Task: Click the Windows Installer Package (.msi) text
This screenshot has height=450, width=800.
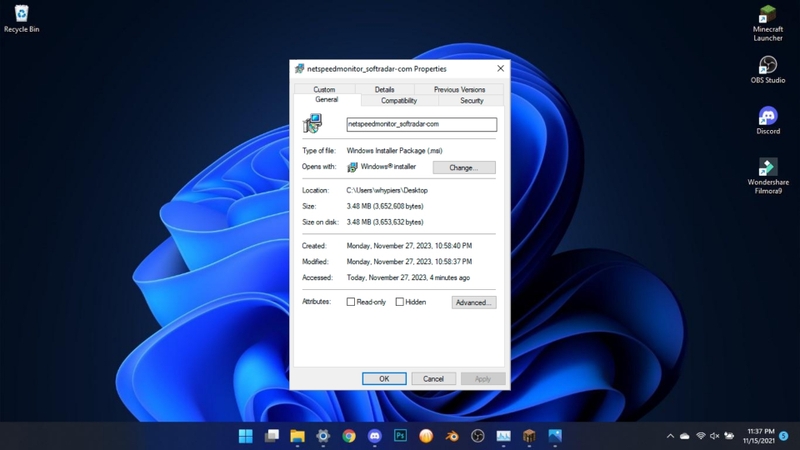Action: tap(394, 151)
